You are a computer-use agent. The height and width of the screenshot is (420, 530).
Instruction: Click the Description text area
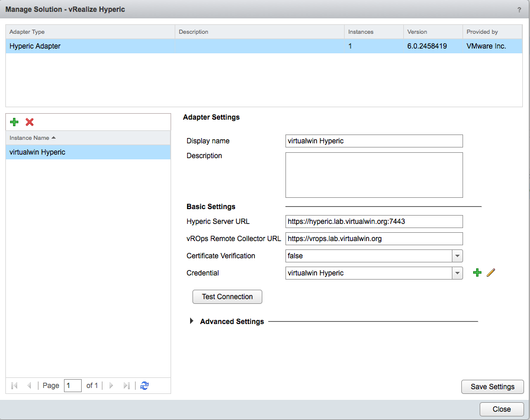pos(374,175)
